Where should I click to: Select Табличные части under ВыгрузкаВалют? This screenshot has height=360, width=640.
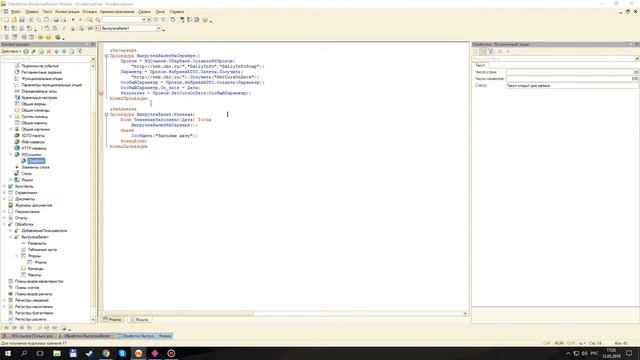point(42,249)
